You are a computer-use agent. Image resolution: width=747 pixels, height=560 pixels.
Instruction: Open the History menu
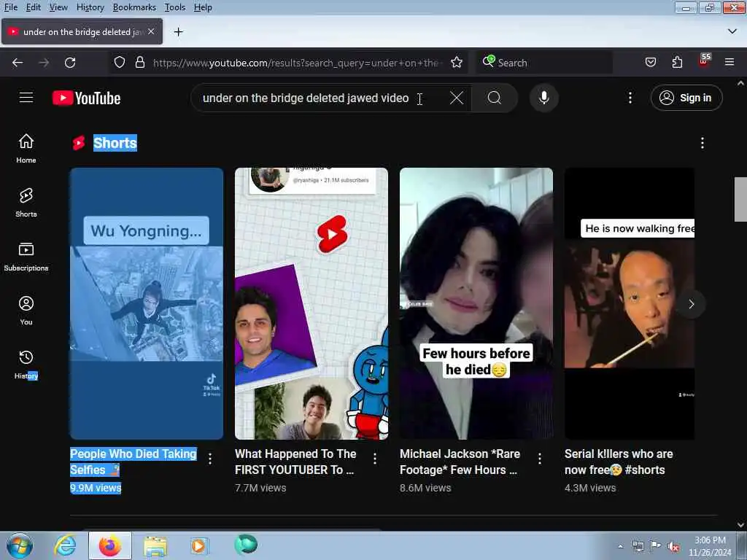(x=90, y=7)
